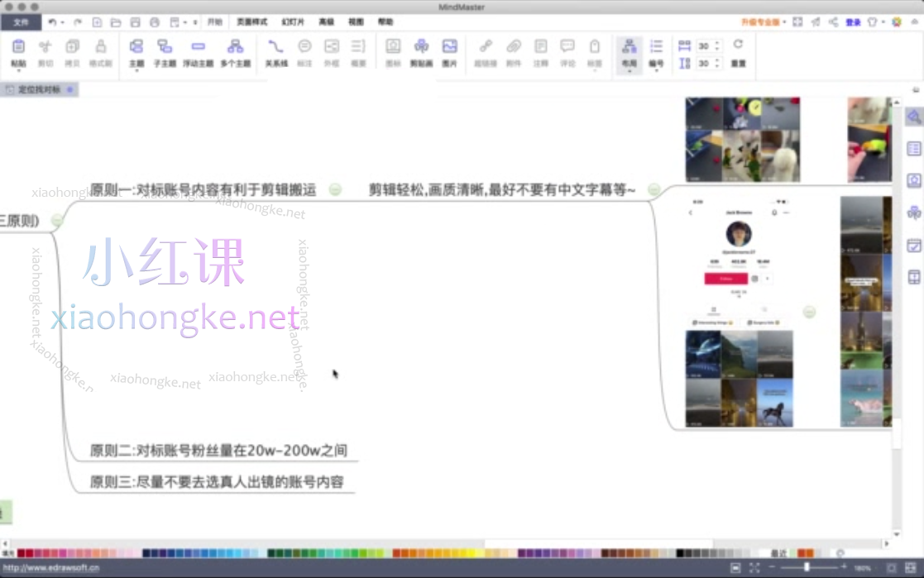
Task: Switch to the 视图 menu tab
Action: (355, 21)
